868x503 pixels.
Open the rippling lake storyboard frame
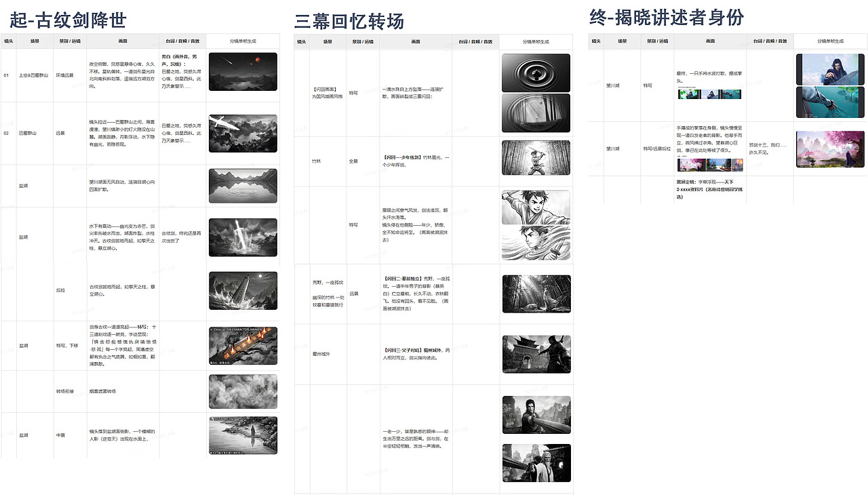243,186
